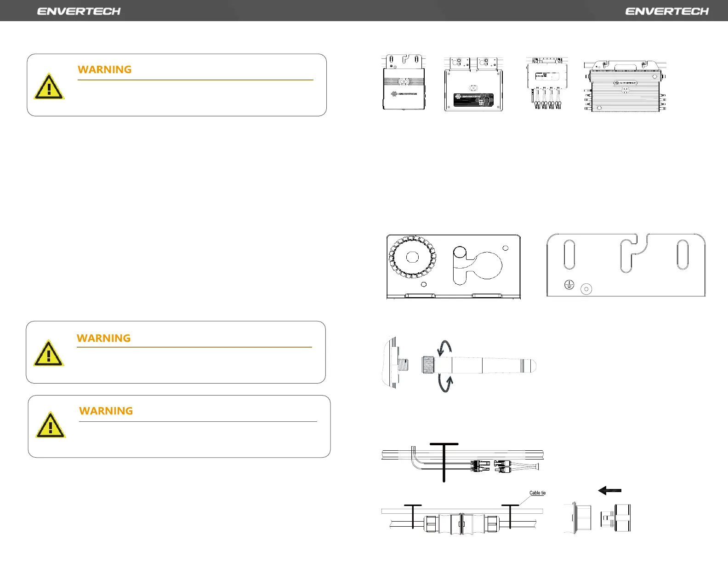This screenshot has width=728, height=563.
Task: Click the second microinverter drawing with black label
Action: tap(473, 85)
